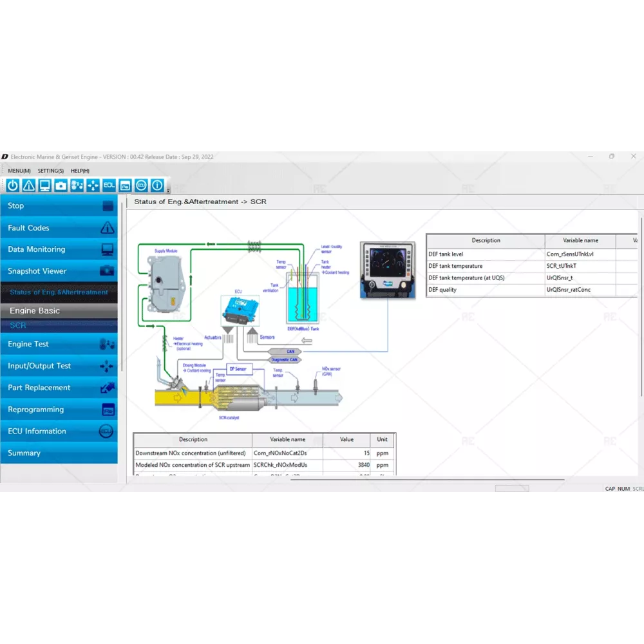644x644 pixels.
Task: Click the monitor toolbar icon
Action: click(44, 185)
